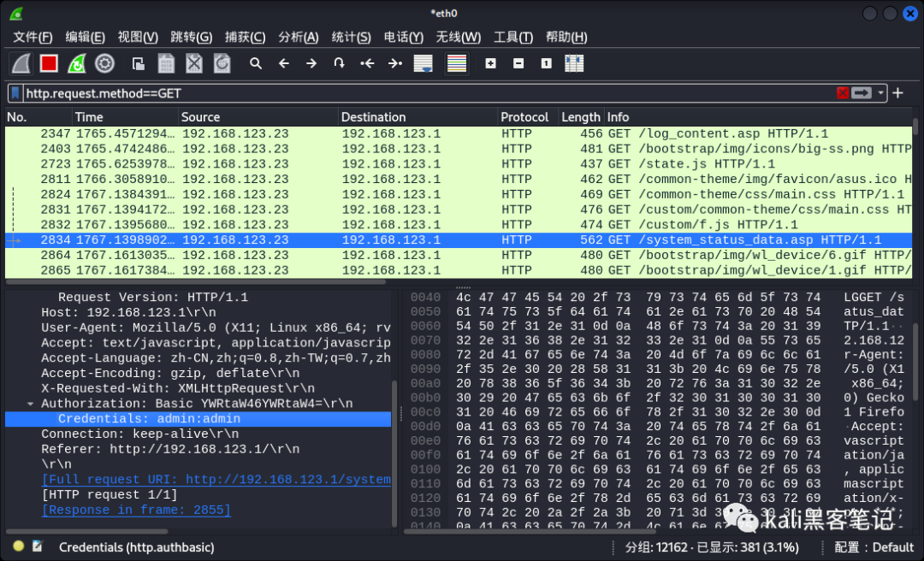Go forward to next packet arrow
The height and width of the screenshot is (561, 924).
tap(311, 63)
